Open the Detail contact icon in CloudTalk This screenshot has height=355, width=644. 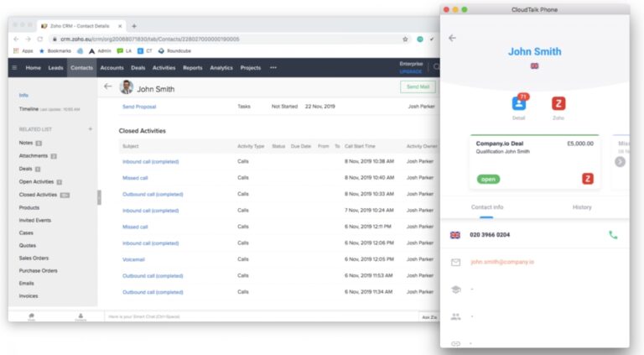[519, 103]
